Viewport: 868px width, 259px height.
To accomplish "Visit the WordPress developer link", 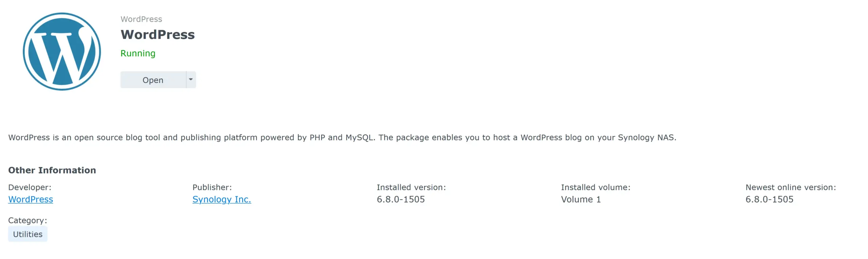I will (30, 199).
